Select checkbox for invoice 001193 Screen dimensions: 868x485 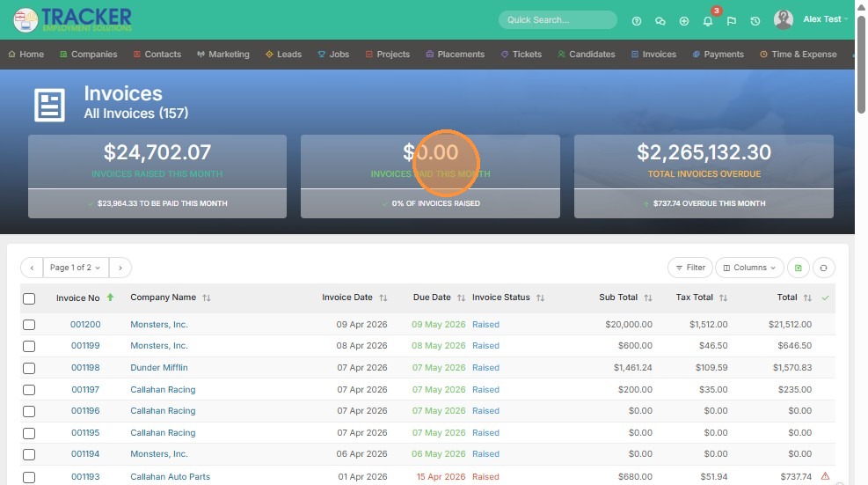tap(29, 477)
